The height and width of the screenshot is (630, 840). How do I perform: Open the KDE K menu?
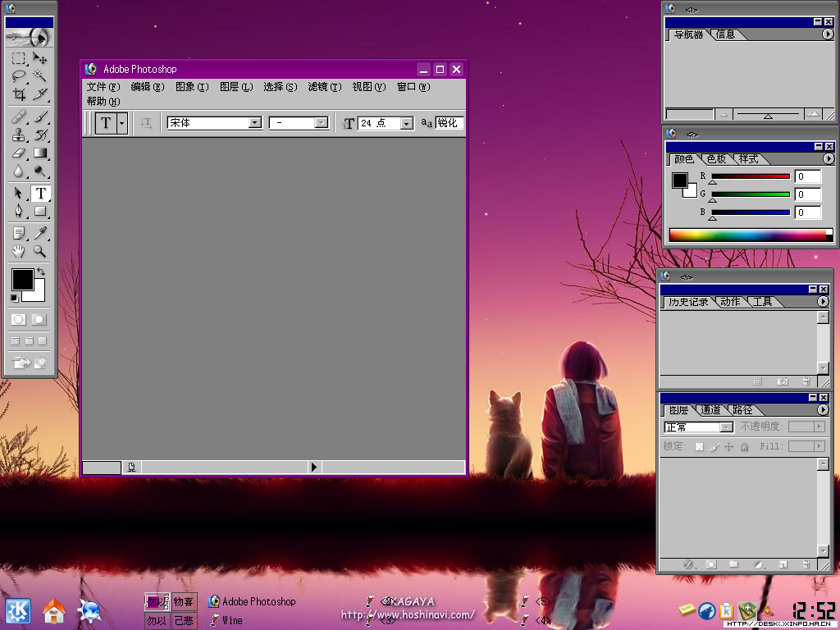coord(18,611)
